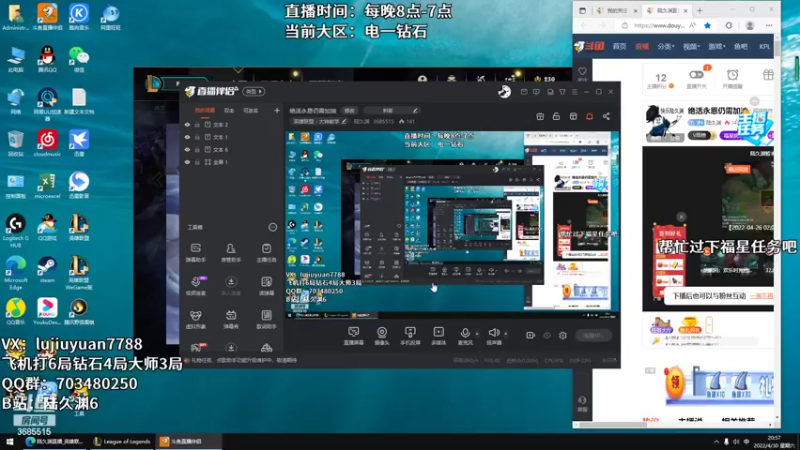This screenshot has height=450, width=800.
Task: Open stream settings gear icon
Action: 563,335
